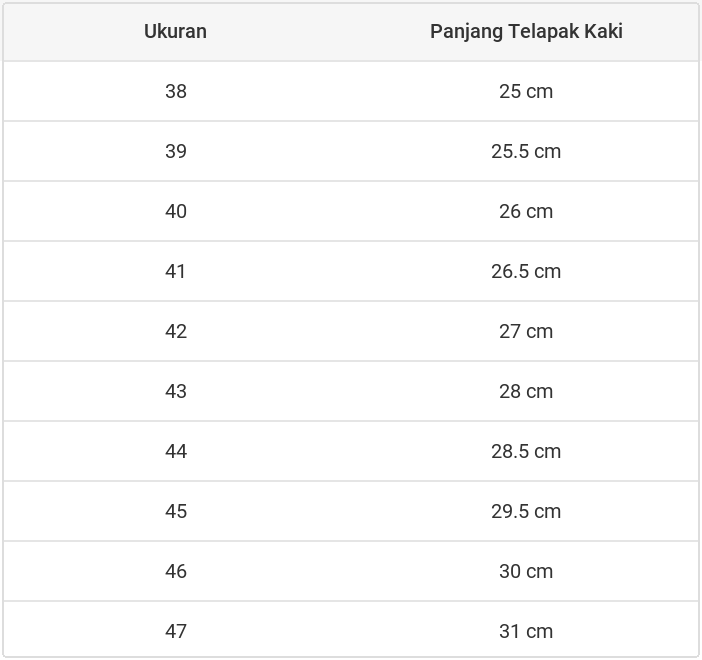Select the 28 cm cell
This screenshot has width=702, height=660.
(526, 391)
